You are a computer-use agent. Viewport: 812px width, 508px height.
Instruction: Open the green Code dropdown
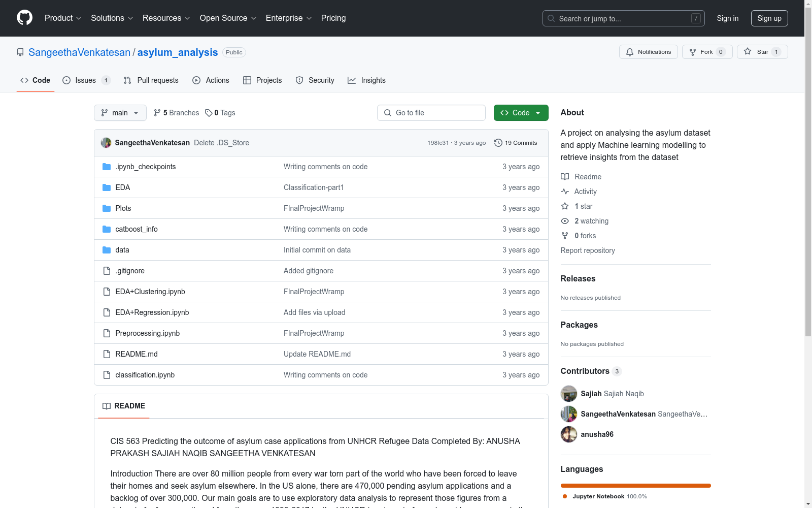pyautogui.click(x=521, y=113)
